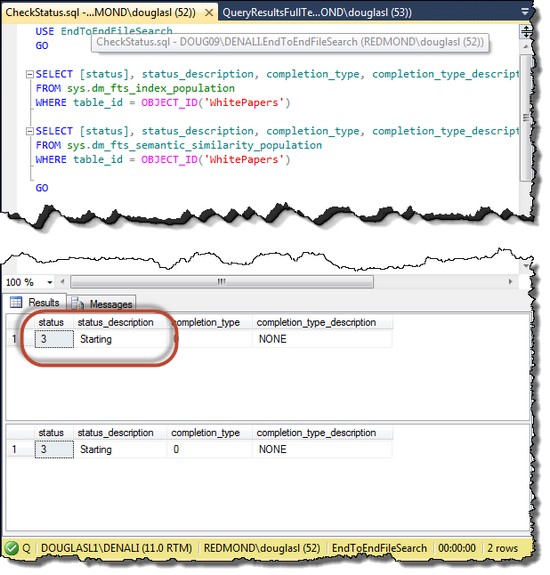Image resolution: width=550 pixels, height=575 pixels.
Task: Click the editor split bar icon
Action: 527,31
